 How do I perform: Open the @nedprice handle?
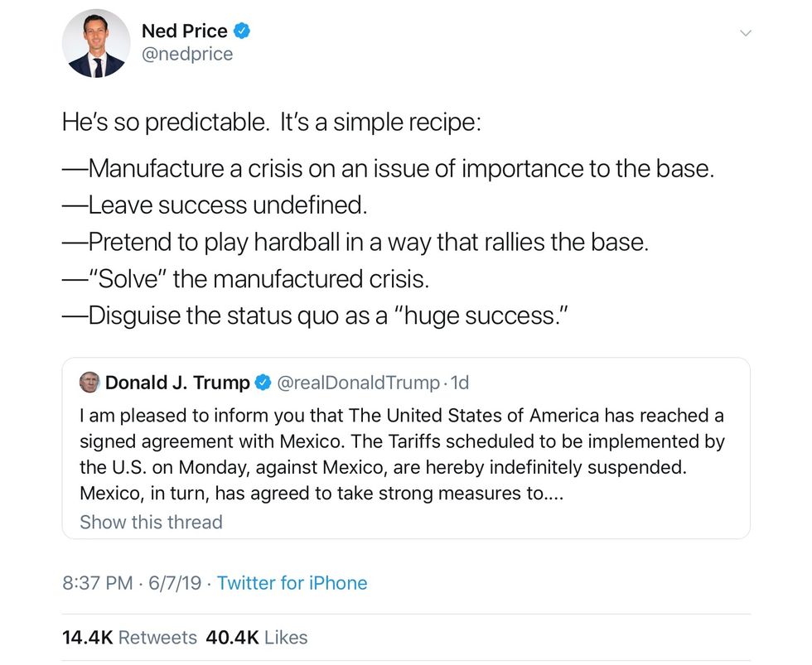[x=187, y=54]
